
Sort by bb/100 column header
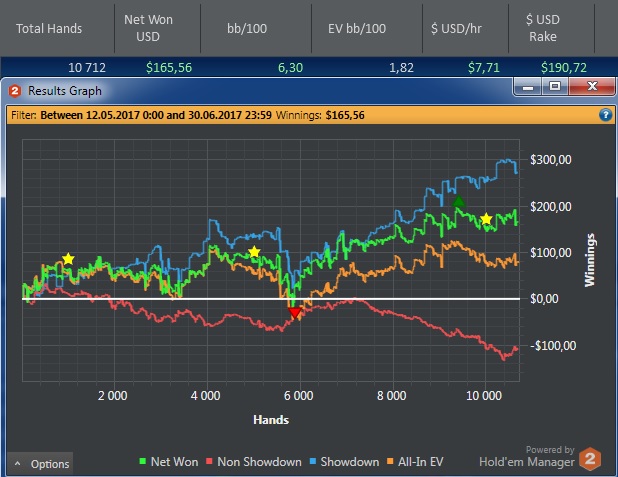coord(256,28)
